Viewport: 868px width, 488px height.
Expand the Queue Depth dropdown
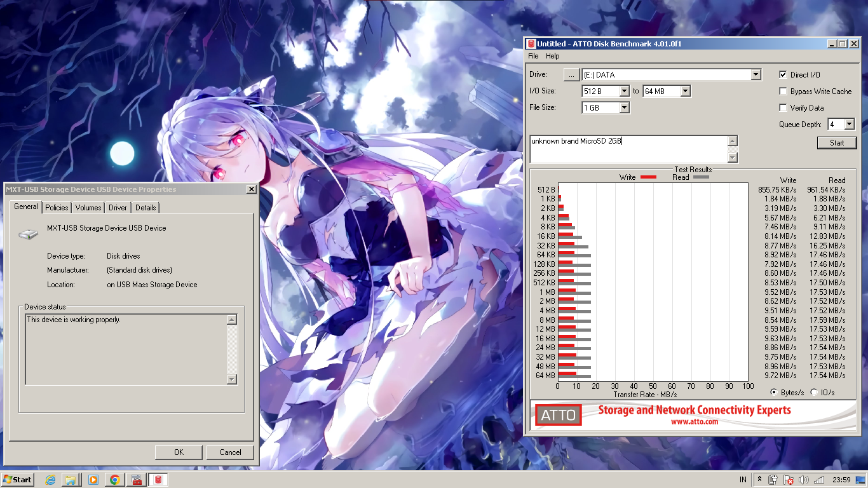[850, 125]
